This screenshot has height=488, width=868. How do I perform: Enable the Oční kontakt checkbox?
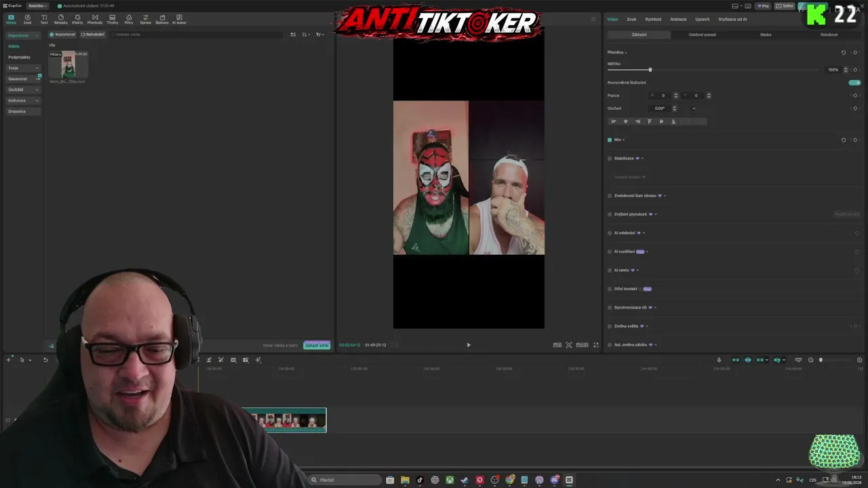point(610,289)
